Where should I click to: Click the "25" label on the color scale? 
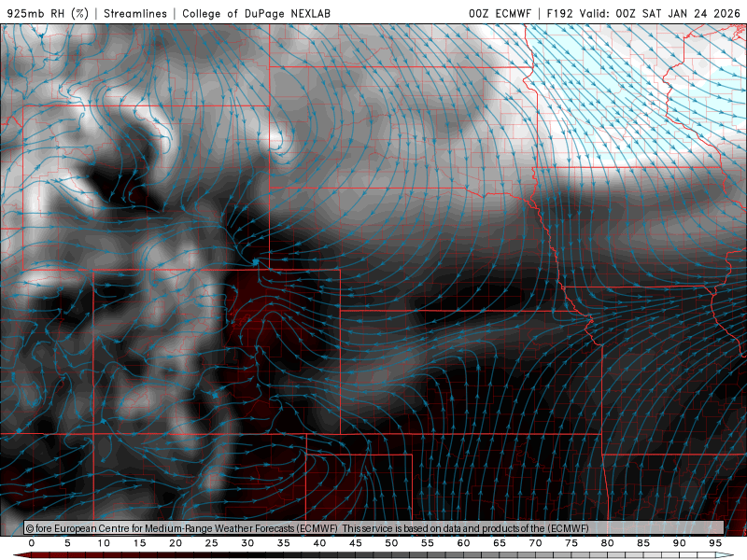point(212,543)
